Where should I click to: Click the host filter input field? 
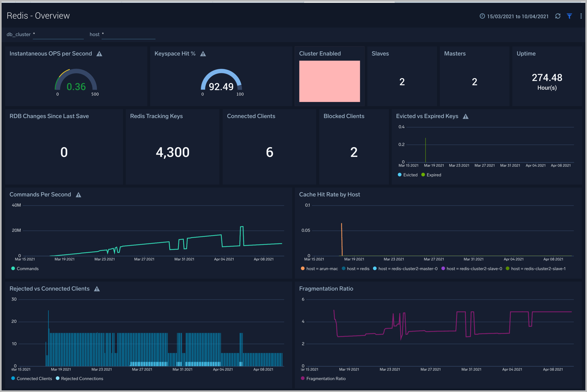tap(129, 34)
